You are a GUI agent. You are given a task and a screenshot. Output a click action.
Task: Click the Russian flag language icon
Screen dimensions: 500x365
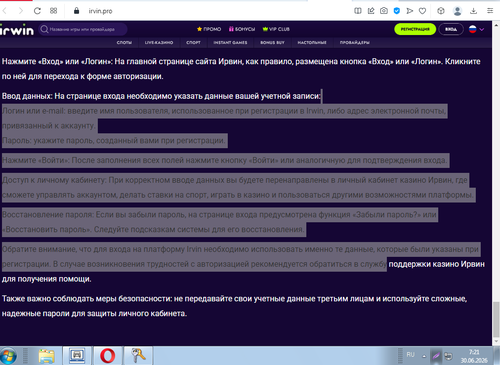[x=472, y=29]
